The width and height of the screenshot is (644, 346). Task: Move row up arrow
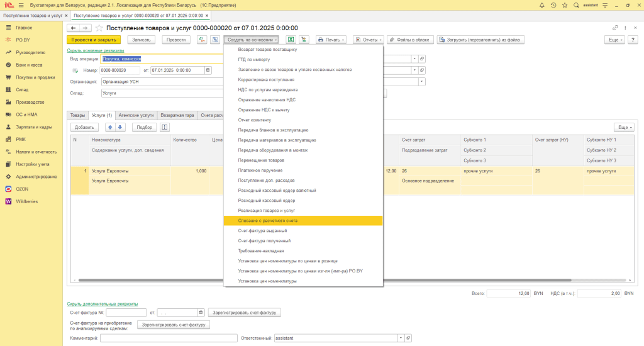[110, 127]
